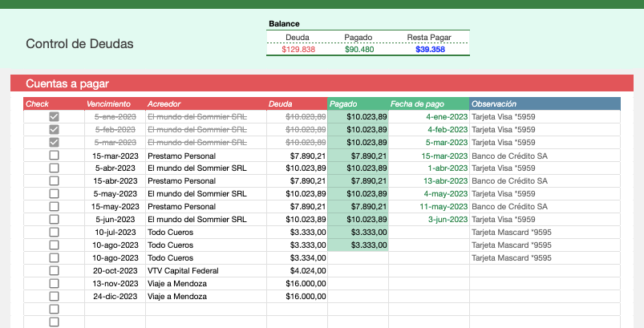Select the Balance Deuda total $129.838
Screen dimensions: 644x328
pos(298,50)
